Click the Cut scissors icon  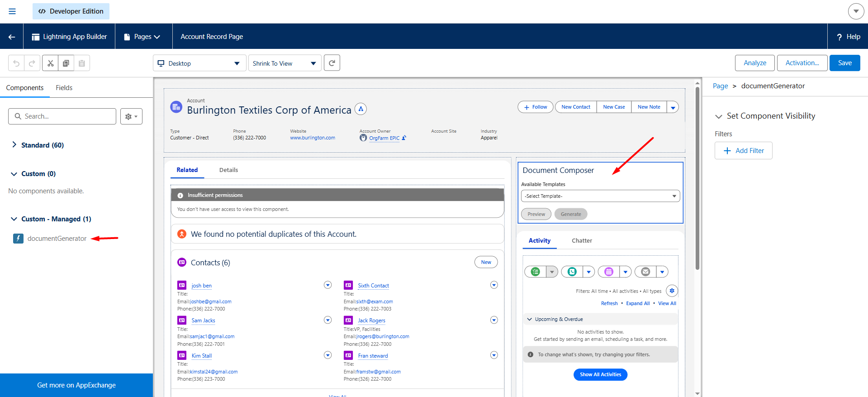[x=51, y=63]
